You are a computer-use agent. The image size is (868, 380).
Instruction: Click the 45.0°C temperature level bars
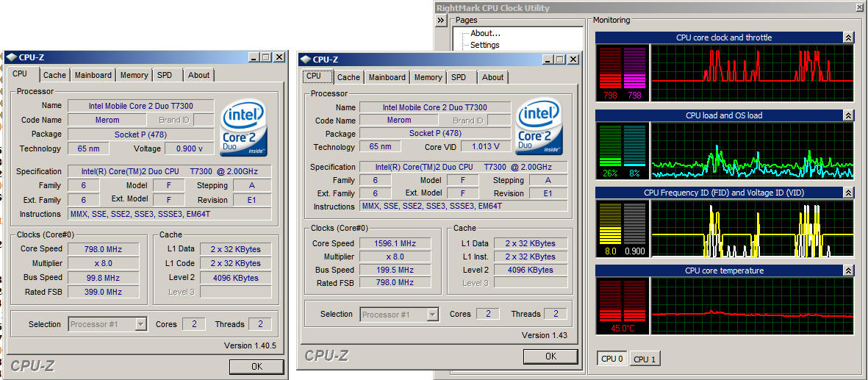[x=623, y=300]
